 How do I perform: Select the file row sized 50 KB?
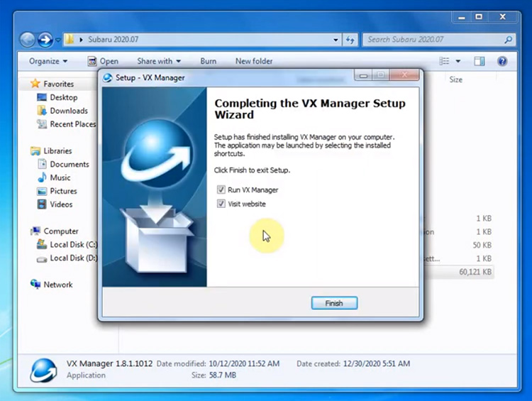(x=458, y=245)
